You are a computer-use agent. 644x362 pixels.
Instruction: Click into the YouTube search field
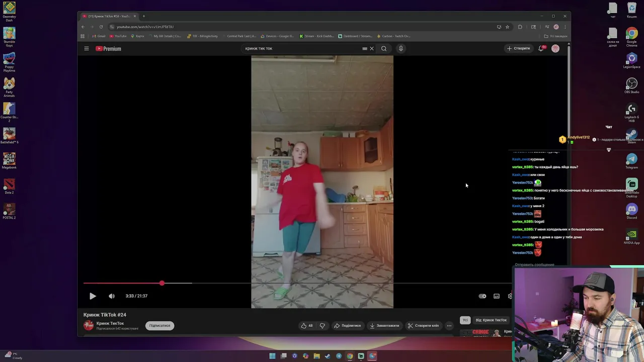pos(302,49)
